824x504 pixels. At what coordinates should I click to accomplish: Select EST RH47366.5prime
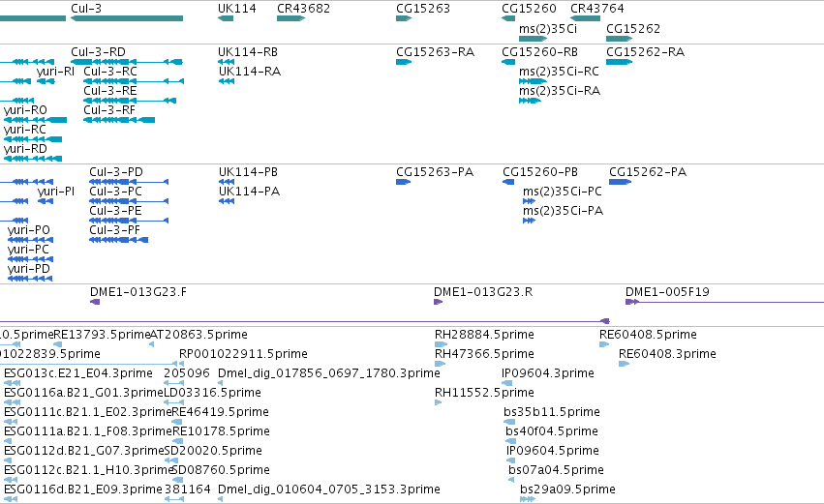tap(484, 354)
